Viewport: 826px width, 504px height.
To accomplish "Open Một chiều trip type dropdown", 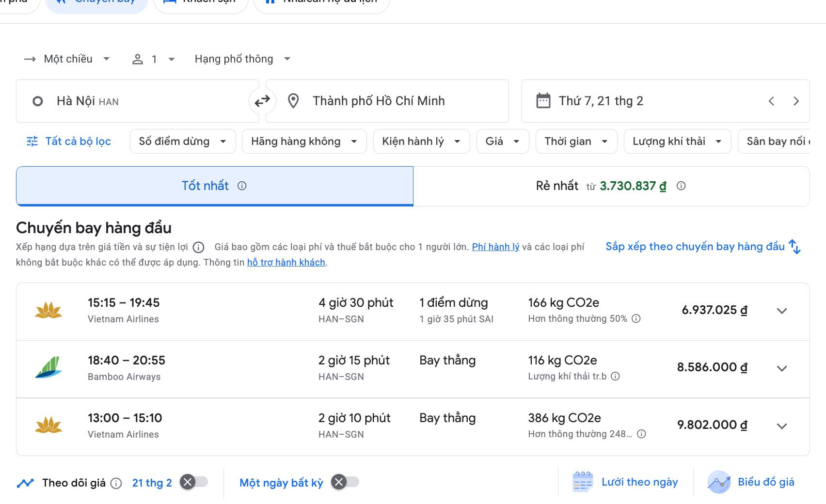I will [67, 59].
